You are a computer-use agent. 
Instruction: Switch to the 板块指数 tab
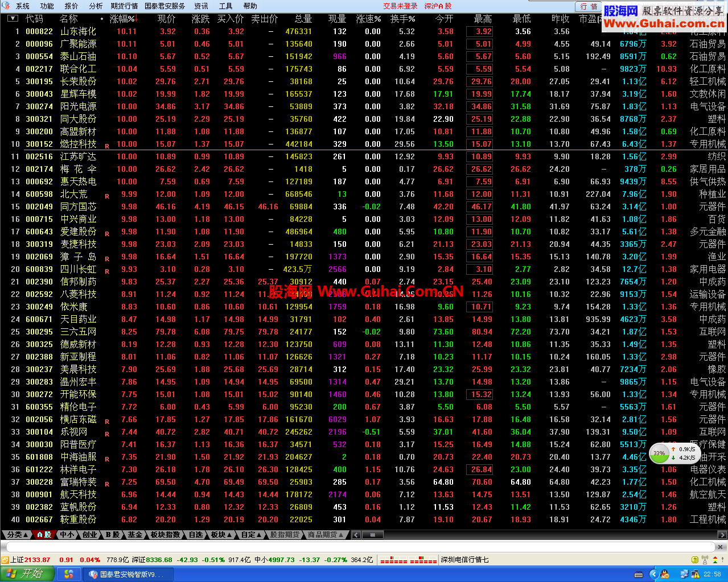165,535
